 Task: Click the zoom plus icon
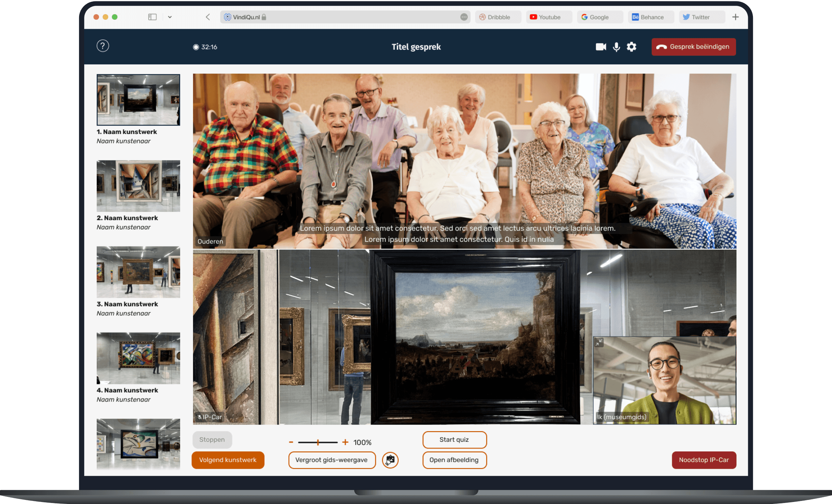click(345, 442)
